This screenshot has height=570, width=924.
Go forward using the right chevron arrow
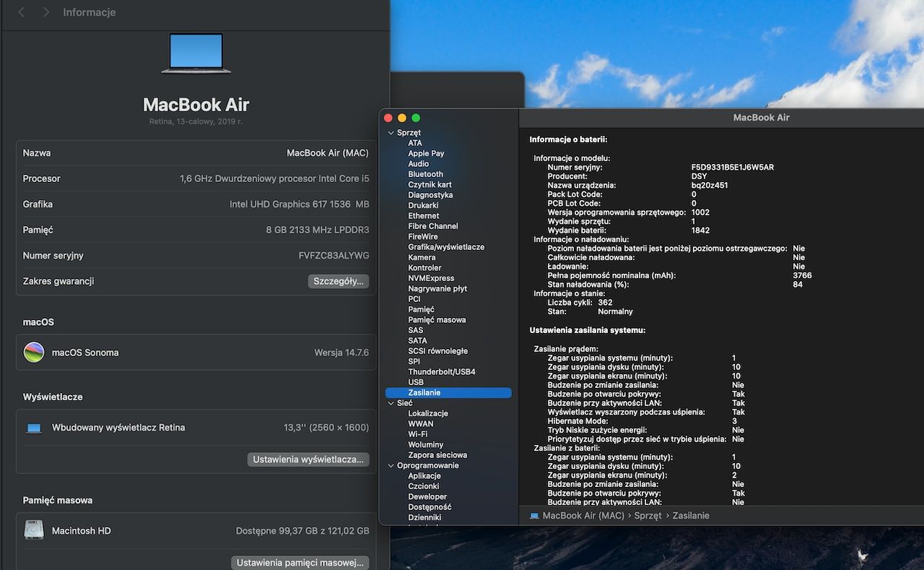coord(46,12)
